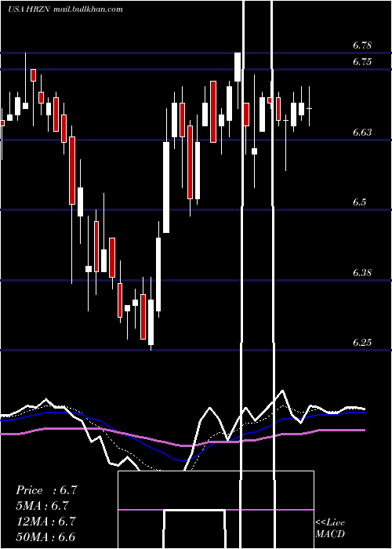The width and height of the screenshot is (392, 549).
Task: Click the 6.25 price level label
Action: 362,342
